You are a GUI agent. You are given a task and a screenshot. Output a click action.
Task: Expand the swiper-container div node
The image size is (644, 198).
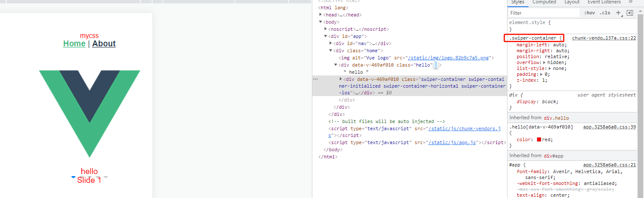pyautogui.click(x=341, y=79)
